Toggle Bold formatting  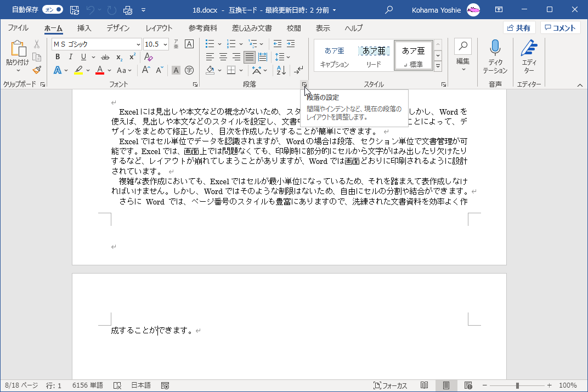pyautogui.click(x=58, y=56)
